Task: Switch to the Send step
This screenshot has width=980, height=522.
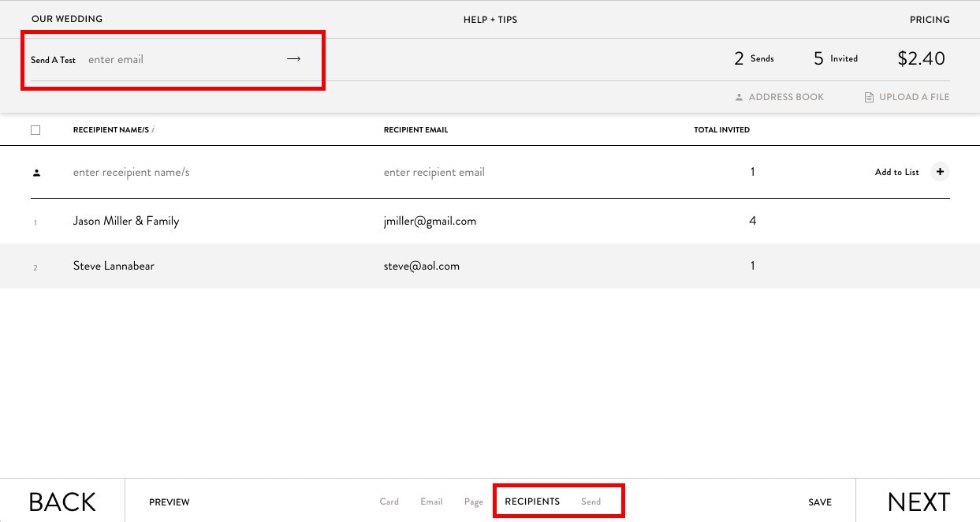Action: pyautogui.click(x=591, y=501)
